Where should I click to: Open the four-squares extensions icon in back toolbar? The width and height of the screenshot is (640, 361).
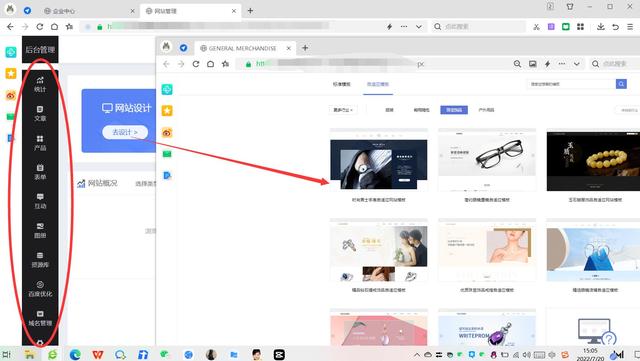point(580,27)
